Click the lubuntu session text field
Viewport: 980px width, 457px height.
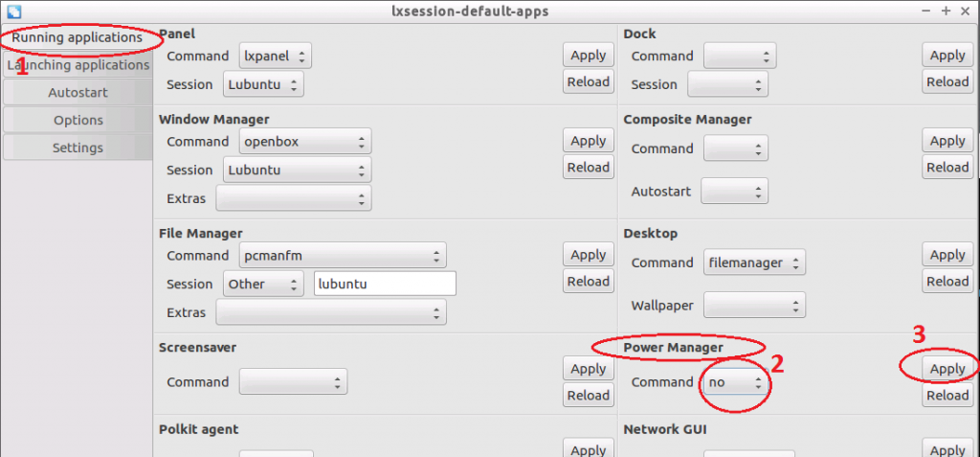click(385, 284)
